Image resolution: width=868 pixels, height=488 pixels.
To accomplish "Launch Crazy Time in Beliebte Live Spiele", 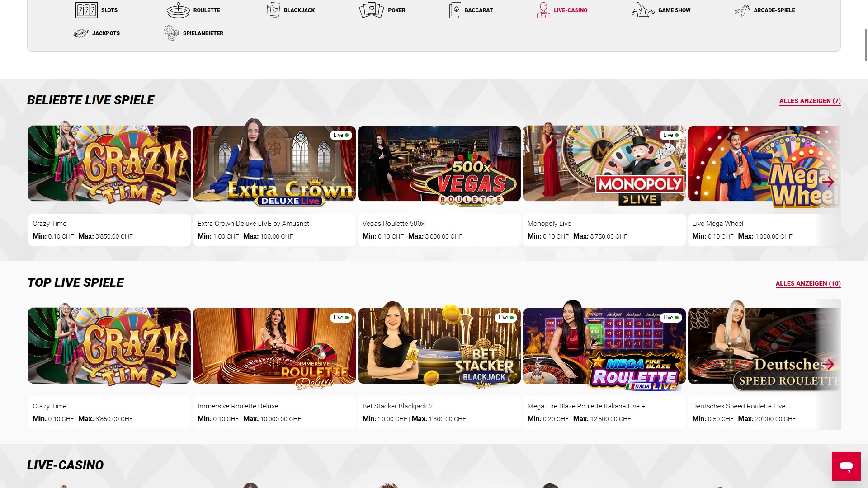I will point(109,164).
